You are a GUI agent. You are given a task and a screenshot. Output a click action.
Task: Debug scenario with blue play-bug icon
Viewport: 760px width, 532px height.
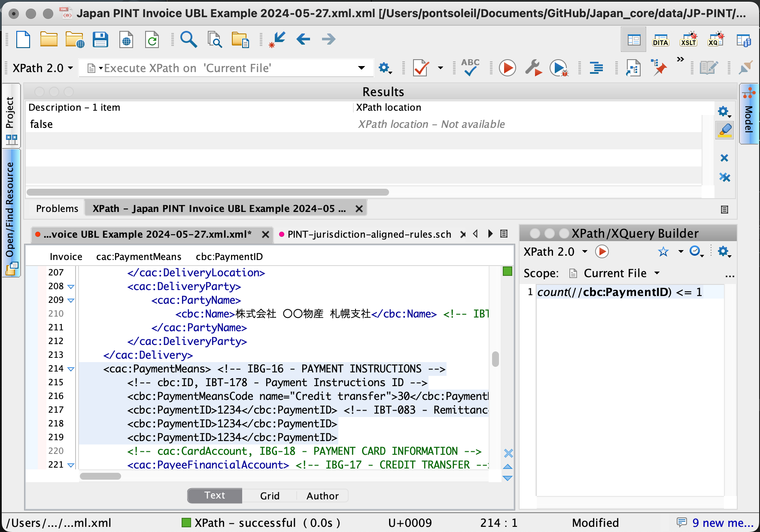pyautogui.click(x=559, y=68)
